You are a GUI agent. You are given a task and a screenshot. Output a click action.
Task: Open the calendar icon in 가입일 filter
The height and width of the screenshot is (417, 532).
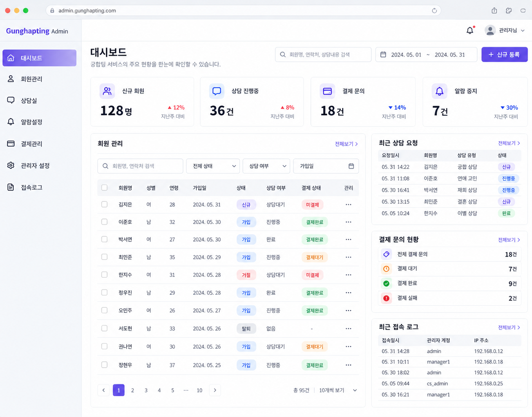click(351, 166)
